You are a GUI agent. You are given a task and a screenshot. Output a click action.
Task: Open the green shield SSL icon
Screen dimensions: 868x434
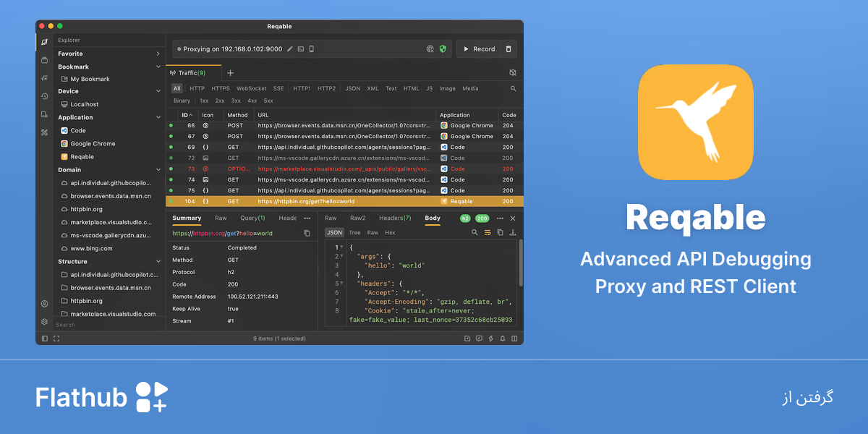[x=443, y=49]
